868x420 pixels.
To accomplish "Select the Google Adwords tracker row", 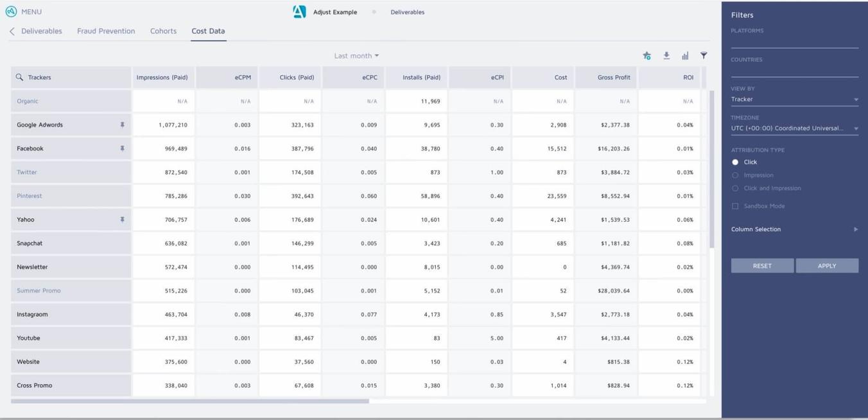I will pyautogui.click(x=71, y=125).
